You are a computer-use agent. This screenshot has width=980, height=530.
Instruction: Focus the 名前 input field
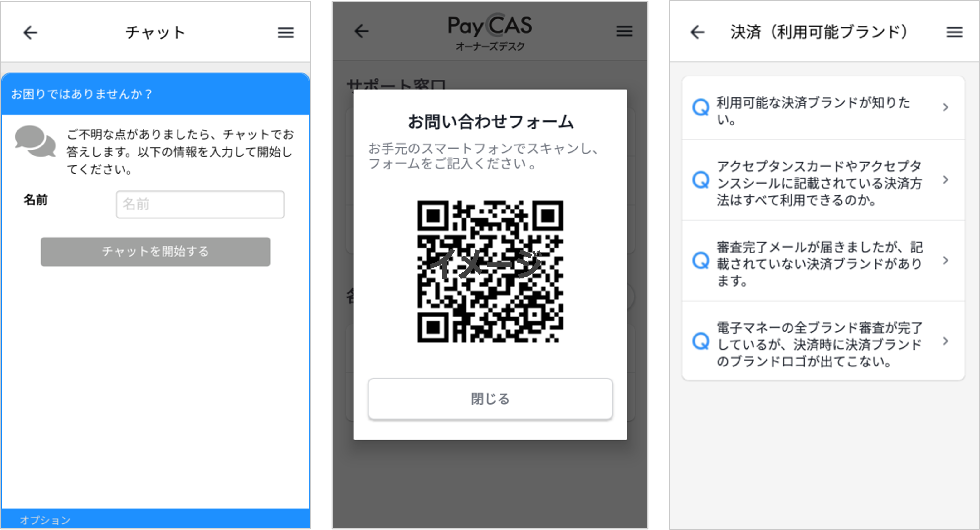pos(200,204)
